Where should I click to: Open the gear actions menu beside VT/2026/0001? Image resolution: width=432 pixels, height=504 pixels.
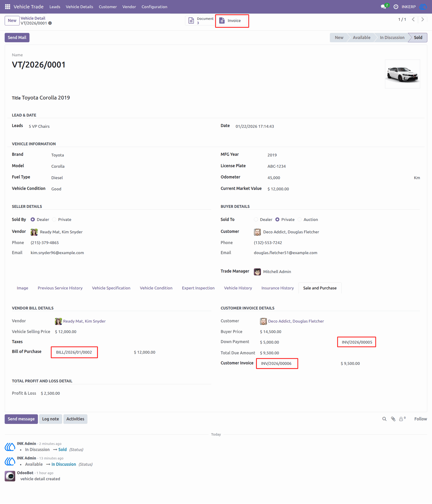point(50,23)
